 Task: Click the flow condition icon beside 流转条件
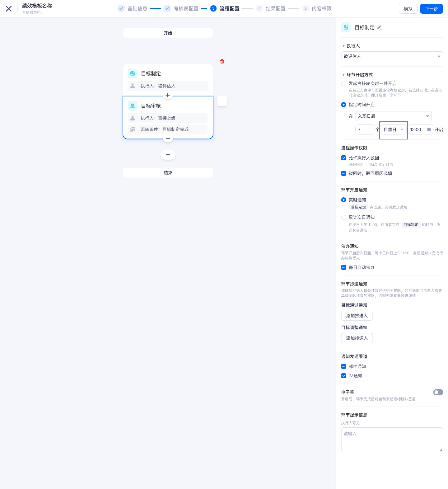(133, 129)
